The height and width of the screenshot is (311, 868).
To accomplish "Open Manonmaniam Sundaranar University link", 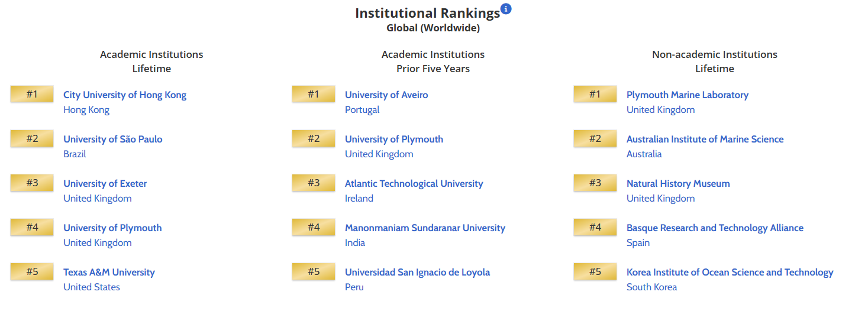I will tap(425, 228).
